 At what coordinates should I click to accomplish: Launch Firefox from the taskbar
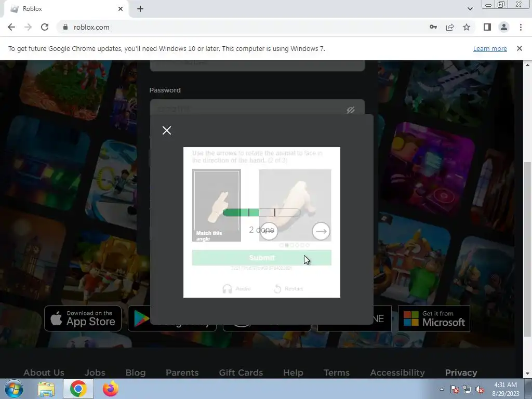(110, 389)
